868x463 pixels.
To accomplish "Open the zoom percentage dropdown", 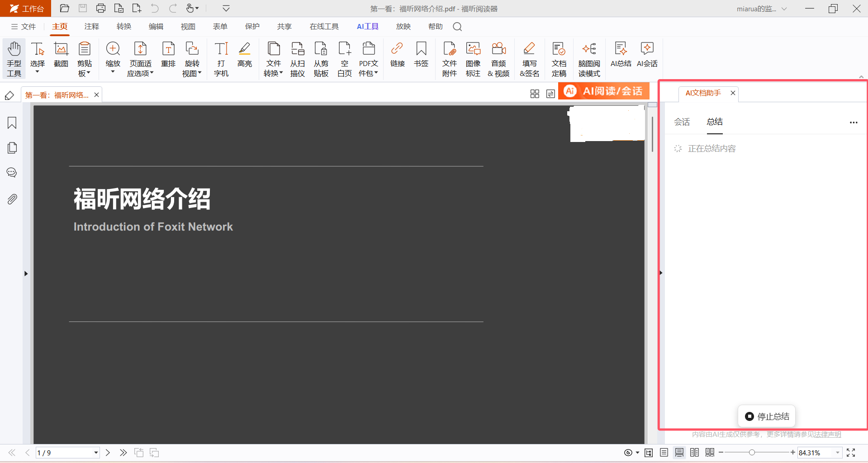I will [838, 453].
